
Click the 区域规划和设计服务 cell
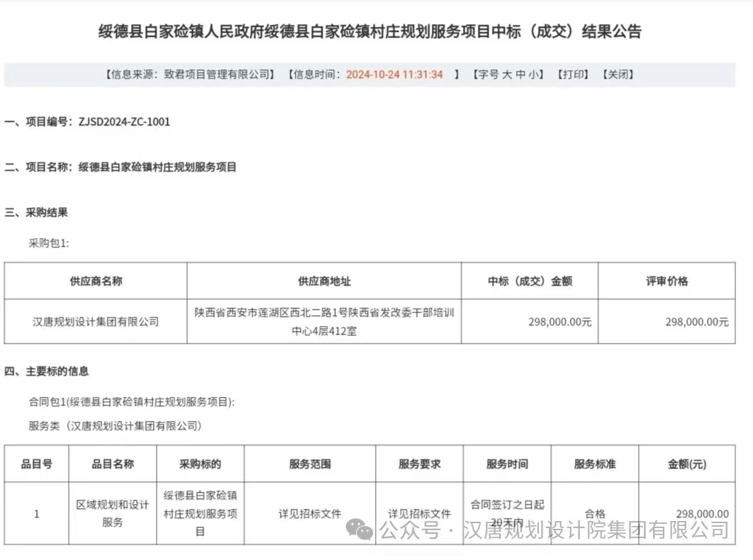(112, 513)
